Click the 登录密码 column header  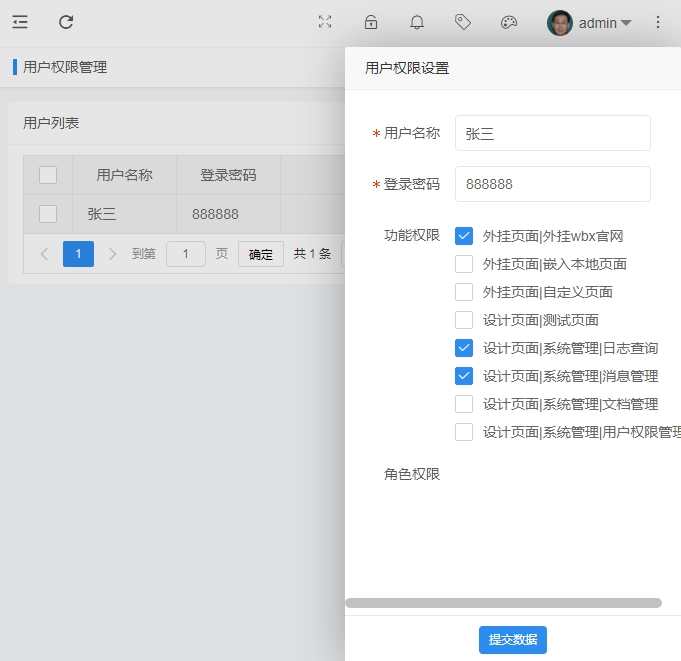pyautogui.click(x=228, y=175)
